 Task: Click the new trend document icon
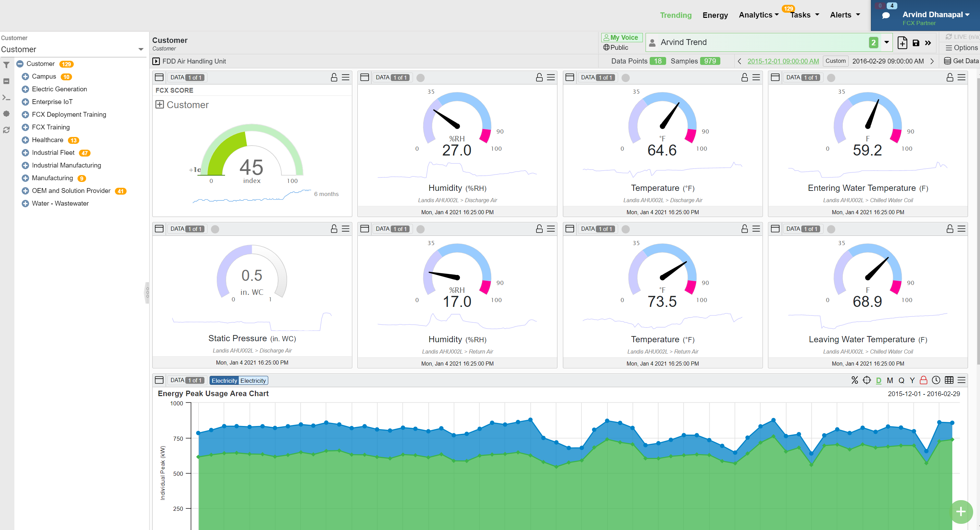click(902, 43)
